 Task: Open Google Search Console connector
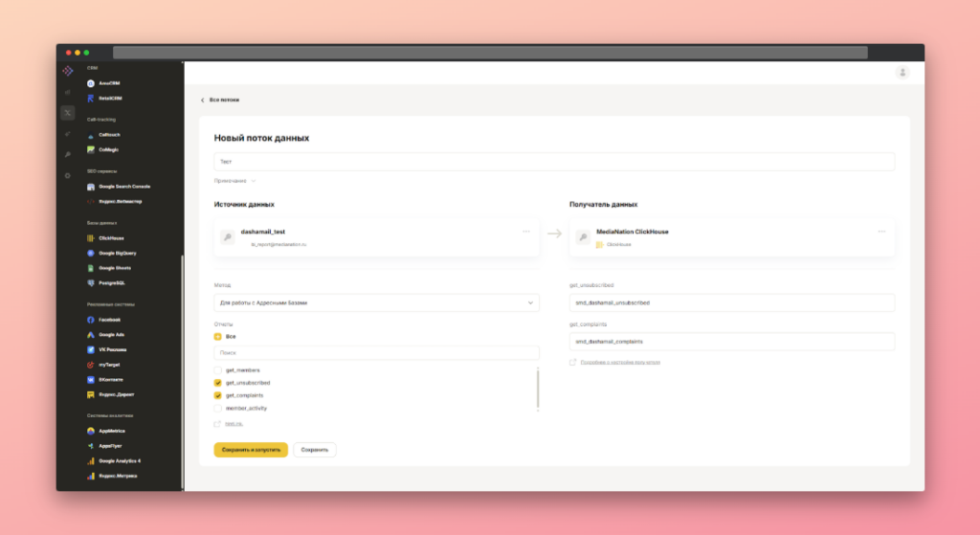pos(119,187)
